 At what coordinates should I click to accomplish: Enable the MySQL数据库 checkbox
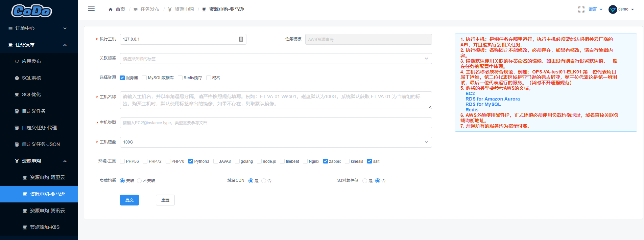(144, 78)
